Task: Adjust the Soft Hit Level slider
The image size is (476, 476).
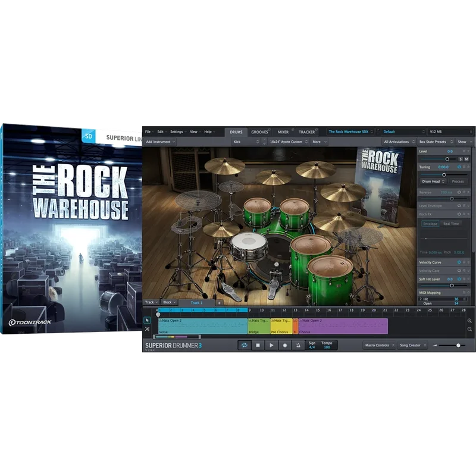Action: click(452, 286)
